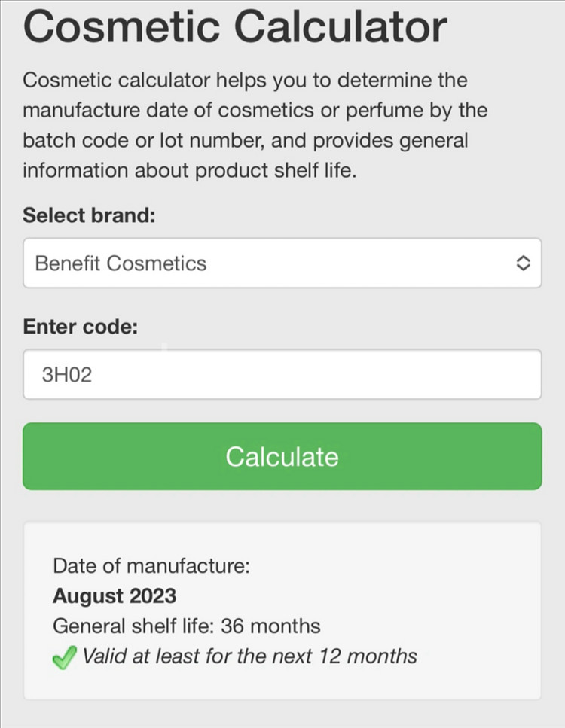Click the 'Benefit Cosmetics' selected text
Image resolution: width=565 pixels, height=728 pixels.
[121, 263]
